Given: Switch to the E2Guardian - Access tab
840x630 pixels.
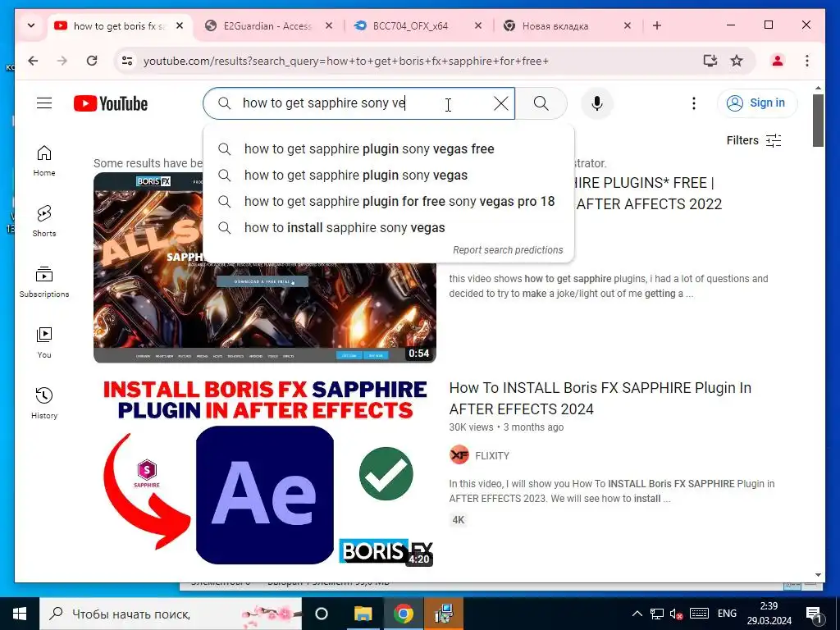Looking at the screenshot, I should click(x=267, y=25).
